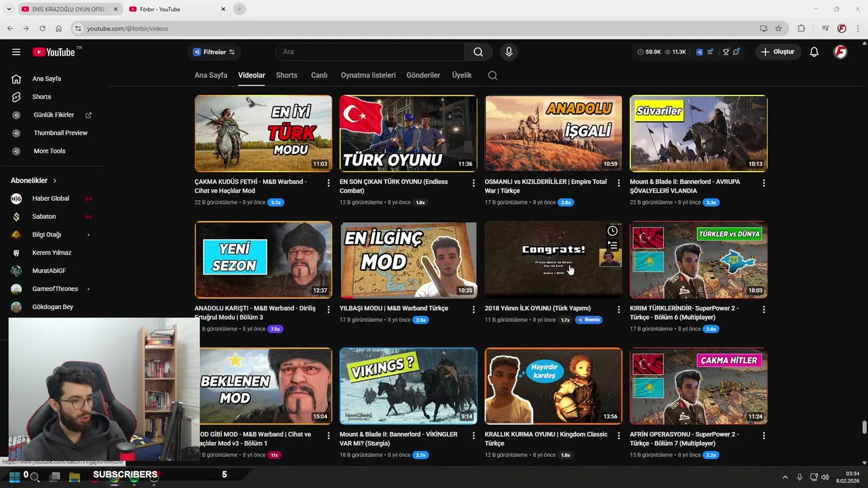Image resolution: width=868 pixels, height=488 pixels.
Task: Open taskbar volume control
Action: tap(825, 477)
